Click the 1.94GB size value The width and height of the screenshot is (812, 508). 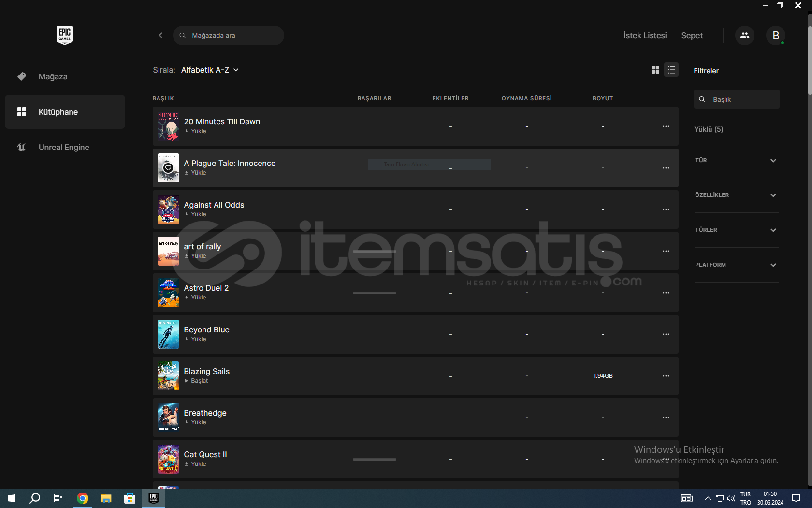click(x=603, y=376)
